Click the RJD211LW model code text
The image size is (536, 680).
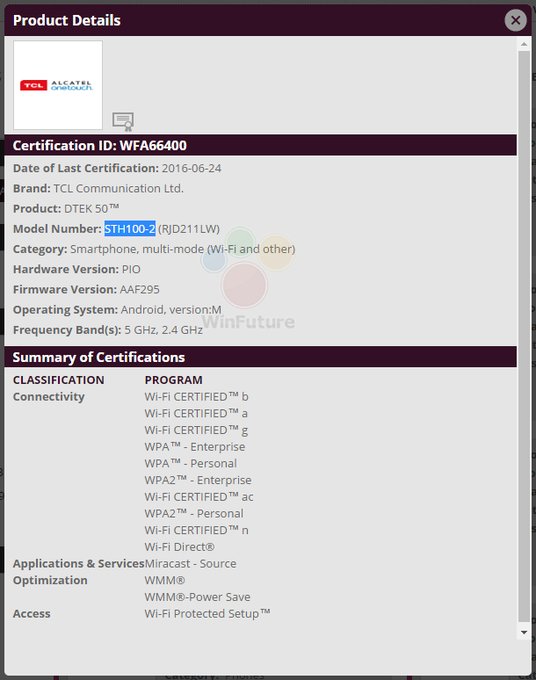(189, 229)
